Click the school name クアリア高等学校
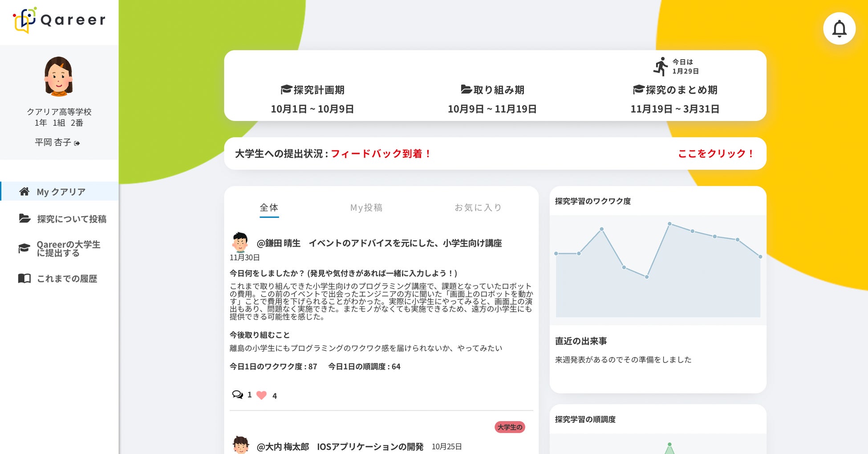Viewport: 868px width, 454px height. pyautogui.click(x=59, y=112)
